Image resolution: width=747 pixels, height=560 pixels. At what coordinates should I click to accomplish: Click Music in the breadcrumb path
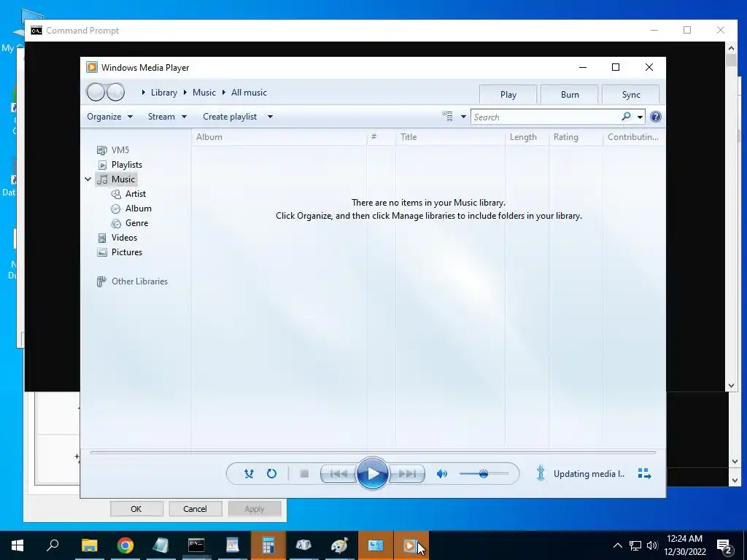tap(204, 93)
